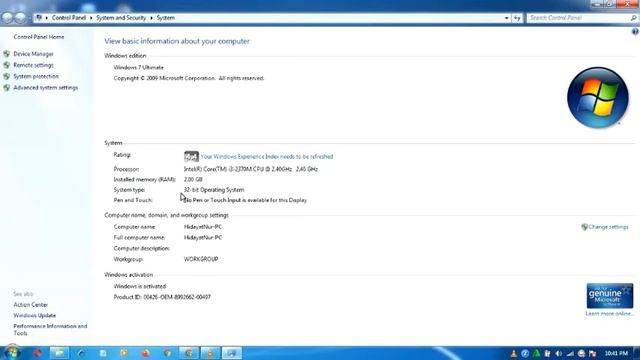The image size is (640, 360).
Task: Open Control Panel Home
Action: (x=39, y=37)
